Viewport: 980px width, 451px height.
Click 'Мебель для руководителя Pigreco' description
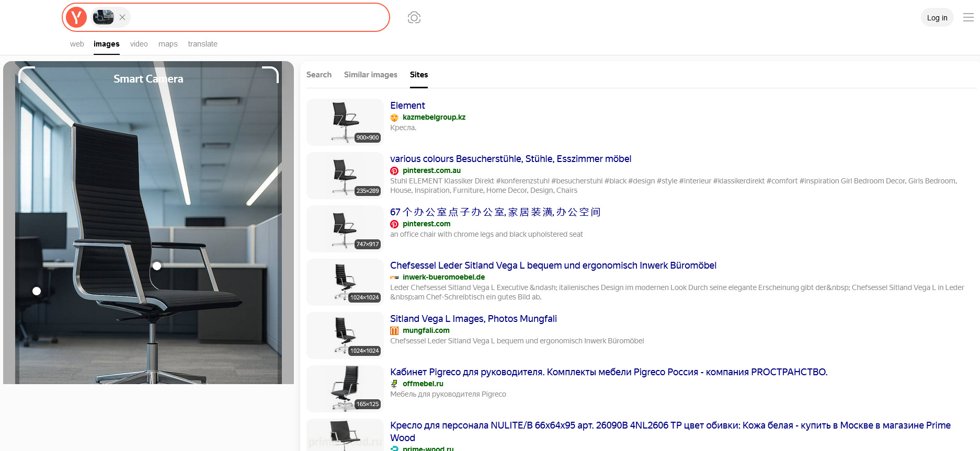click(x=448, y=394)
